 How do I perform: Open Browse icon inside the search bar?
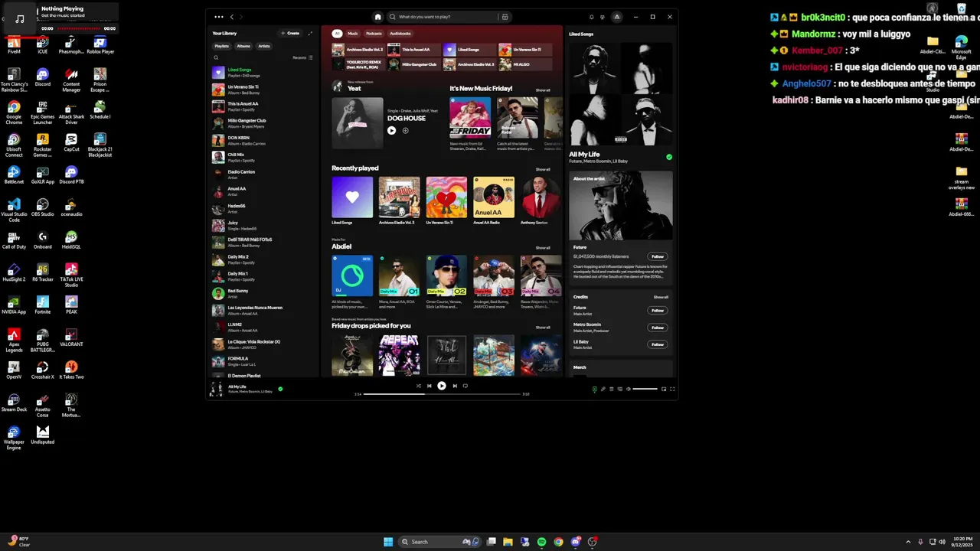tap(505, 17)
